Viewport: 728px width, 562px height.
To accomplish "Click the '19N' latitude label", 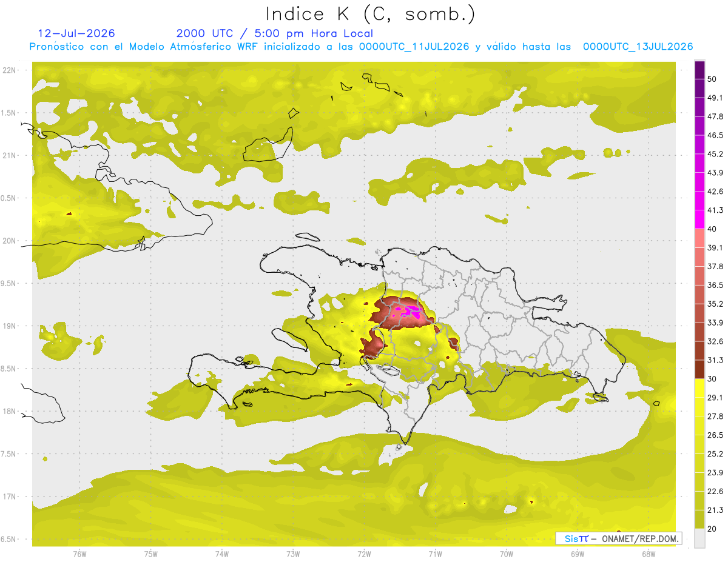I will [10, 326].
